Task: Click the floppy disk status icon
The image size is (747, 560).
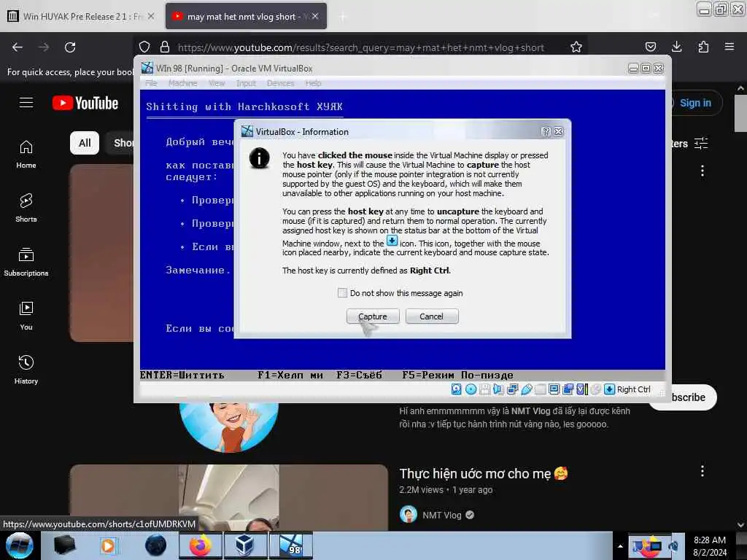Action: (484, 389)
